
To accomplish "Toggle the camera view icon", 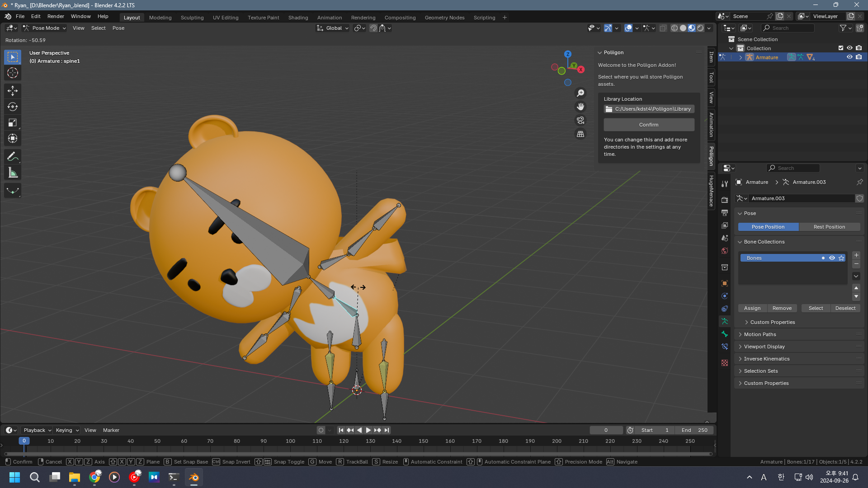I will (x=580, y=120).
